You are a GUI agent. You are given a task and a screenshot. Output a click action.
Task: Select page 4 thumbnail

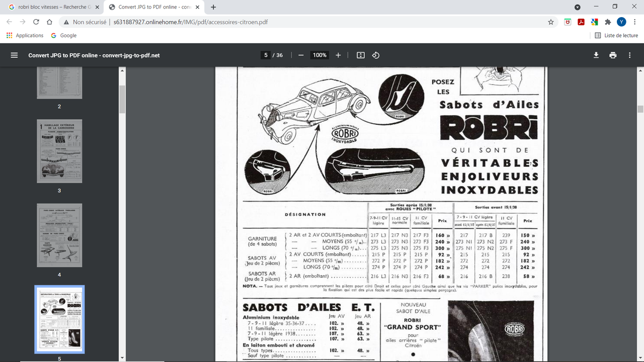tap(59, 235)
